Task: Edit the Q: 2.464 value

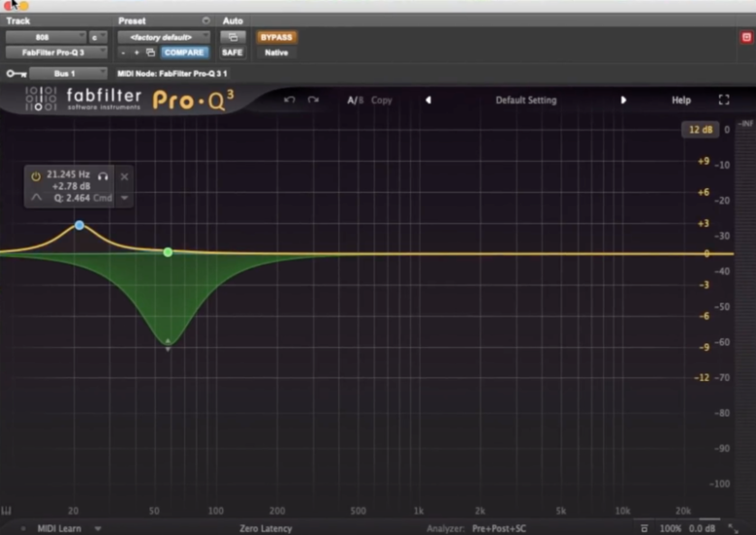Action: coord(72,198)
